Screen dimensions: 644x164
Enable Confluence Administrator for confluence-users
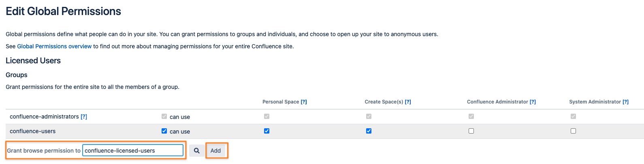click(471, 131)
